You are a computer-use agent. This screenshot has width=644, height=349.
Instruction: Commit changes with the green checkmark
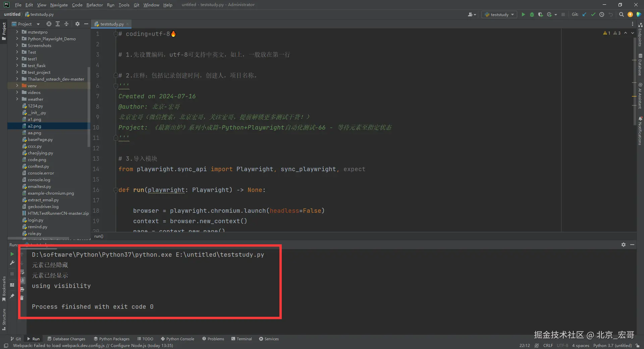(593, 14)
